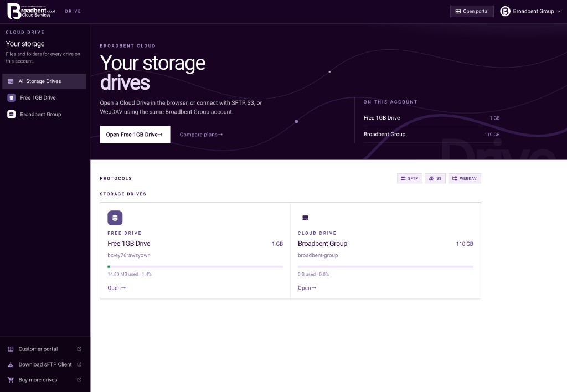Click the S3 buckets icon
This screenshot has height=392, width=567.
[431, 178]
